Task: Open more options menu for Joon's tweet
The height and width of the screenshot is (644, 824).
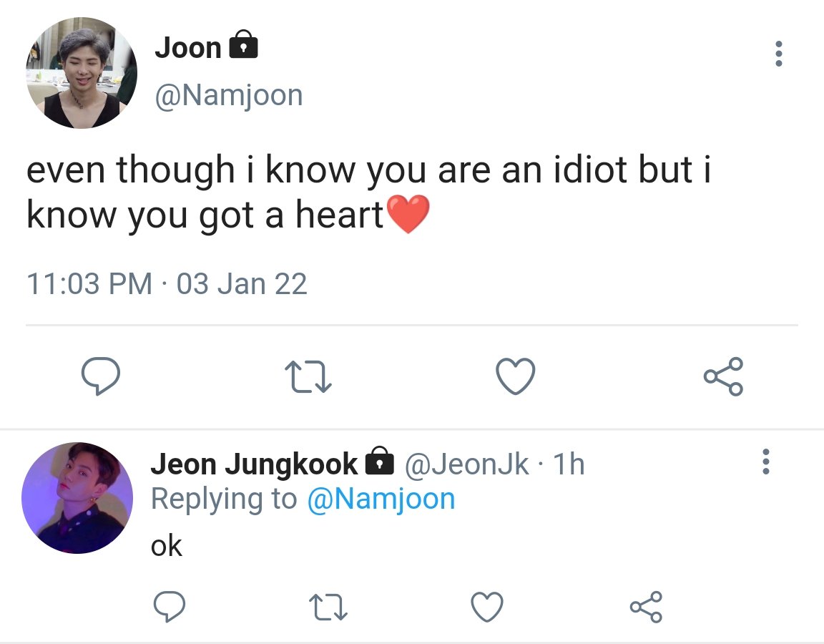Action: click(x=779, y=54)
